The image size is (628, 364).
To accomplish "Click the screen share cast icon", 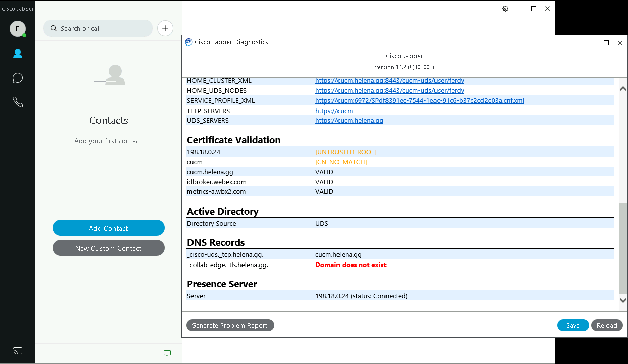I will pyautogui.click(x=18, y=351).
